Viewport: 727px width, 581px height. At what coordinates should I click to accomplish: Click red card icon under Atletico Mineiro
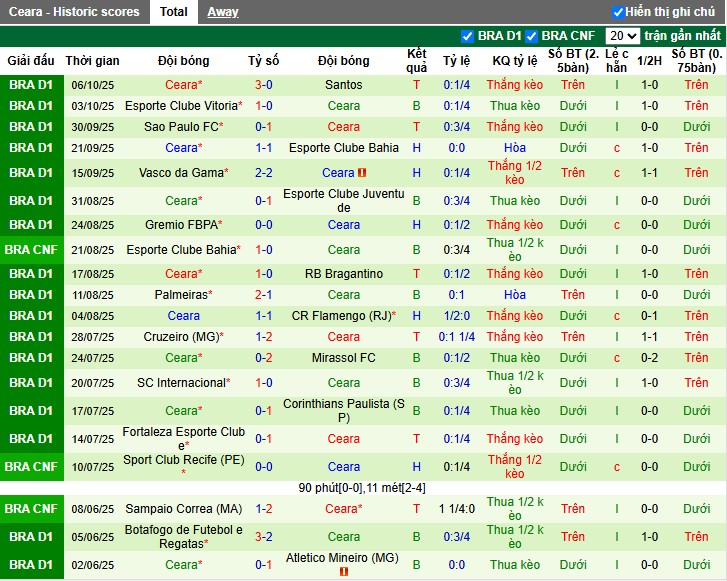click(344, 572)
